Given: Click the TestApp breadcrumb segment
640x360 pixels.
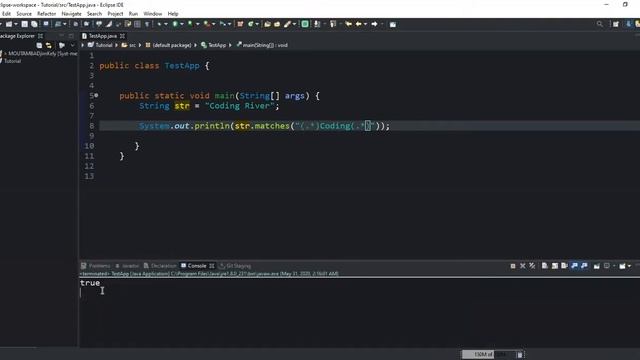Looking at the screenshot, I should click(x=213, y=45).
